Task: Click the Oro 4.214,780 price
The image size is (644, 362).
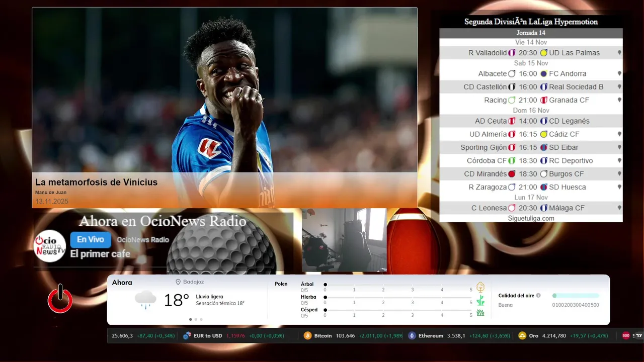Action: click(554, 336)
